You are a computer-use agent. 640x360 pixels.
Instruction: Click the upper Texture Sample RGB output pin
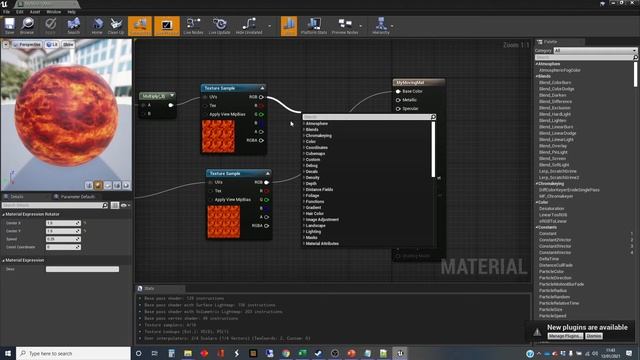pyautogui.click(x=261, y=97)
